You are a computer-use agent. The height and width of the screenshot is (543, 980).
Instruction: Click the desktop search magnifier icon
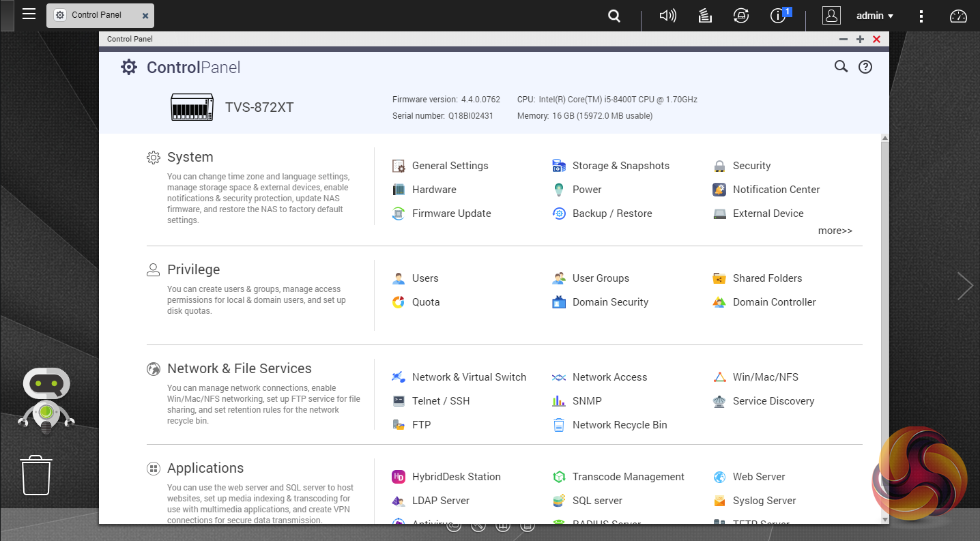(x=614, y=16)
